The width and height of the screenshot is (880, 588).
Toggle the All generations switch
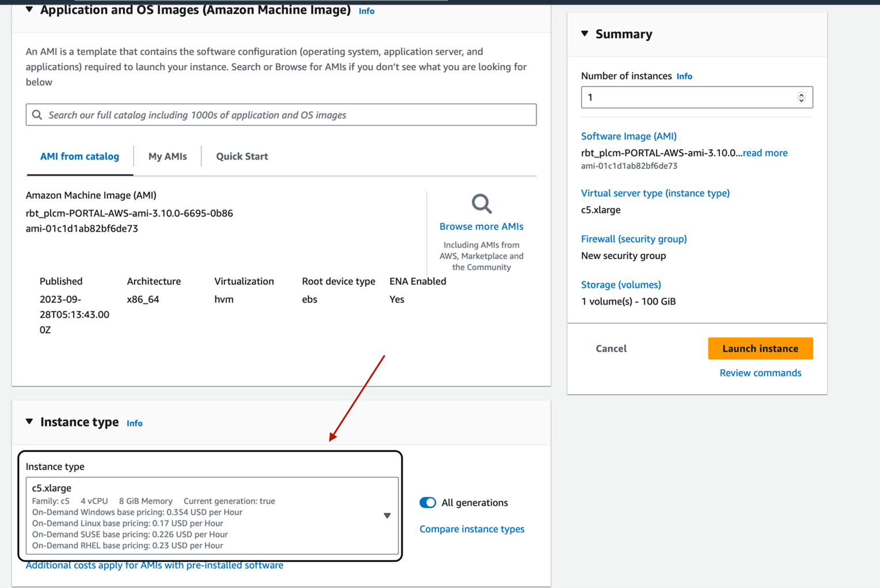click(428, 503)
